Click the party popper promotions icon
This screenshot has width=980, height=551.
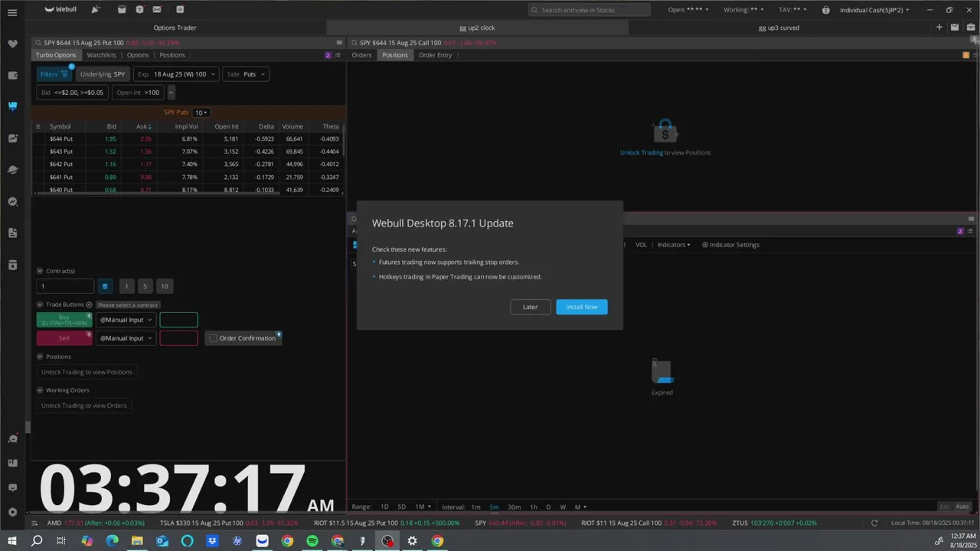pyautogui.click(x=95, y=9)
